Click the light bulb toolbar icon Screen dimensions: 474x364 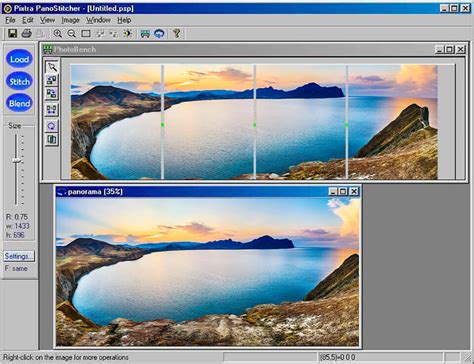[x=128, y=33]
